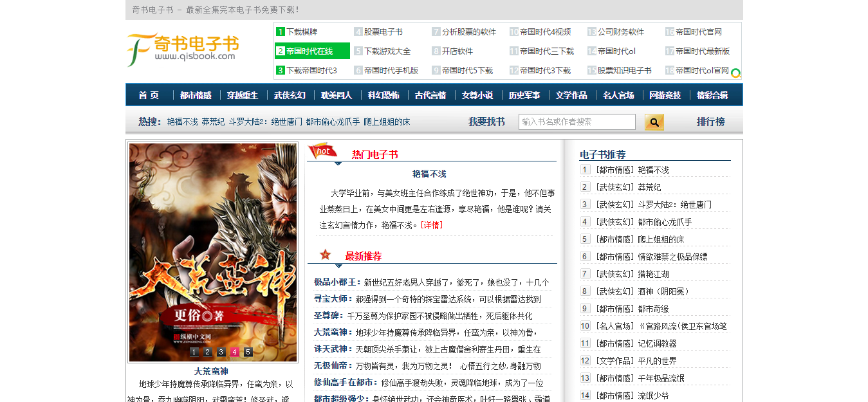Click the green circle icon beside ad links
The width and height of the screenshot is (868, 402).
coord(736,73)
